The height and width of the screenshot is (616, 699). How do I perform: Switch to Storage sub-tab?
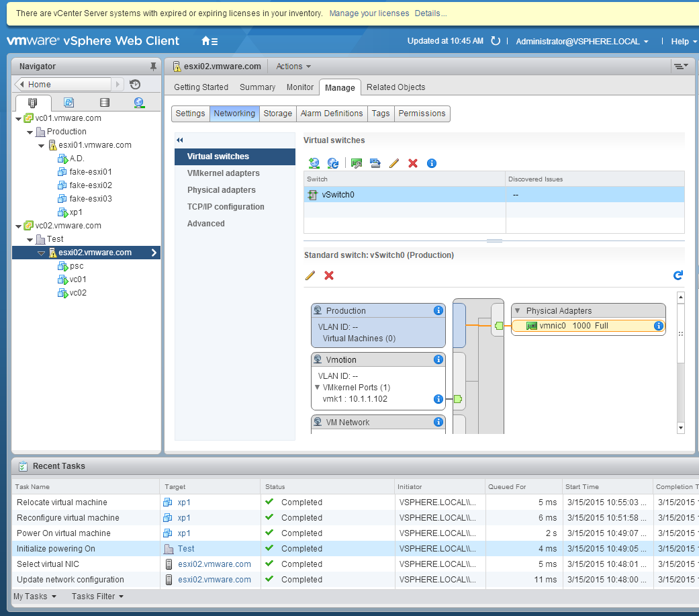coord(278,114)
